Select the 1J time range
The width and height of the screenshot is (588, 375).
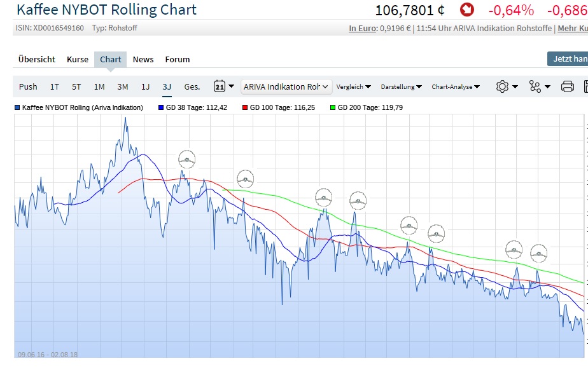145,87
